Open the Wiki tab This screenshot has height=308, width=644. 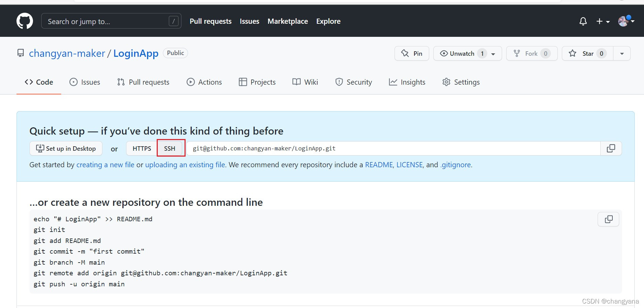305,82
